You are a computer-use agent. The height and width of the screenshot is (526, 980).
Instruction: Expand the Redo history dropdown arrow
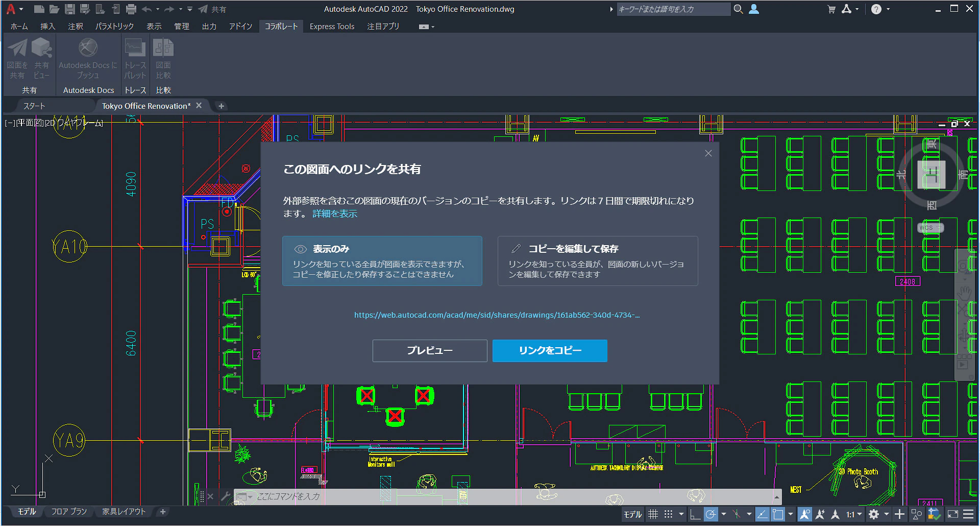point(181,9)
